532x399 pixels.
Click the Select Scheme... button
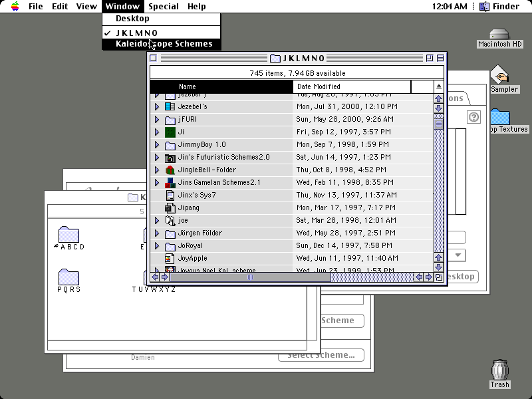321,355
